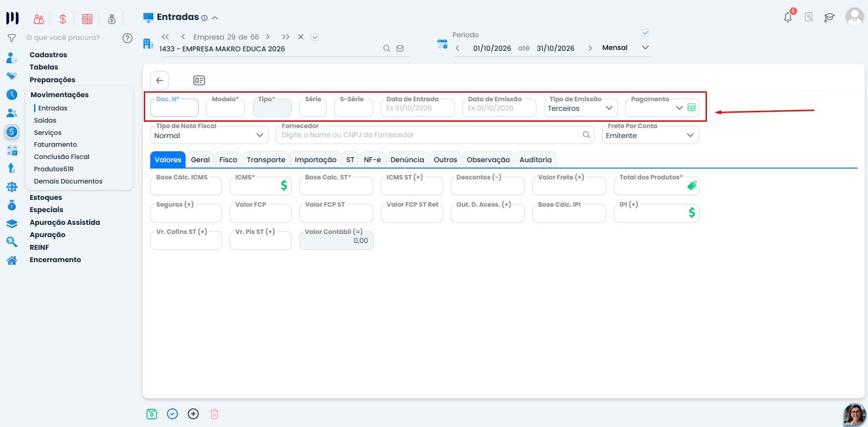Open the Transporte tab
Screen dimensions: 868x427
tap(266, 160)
